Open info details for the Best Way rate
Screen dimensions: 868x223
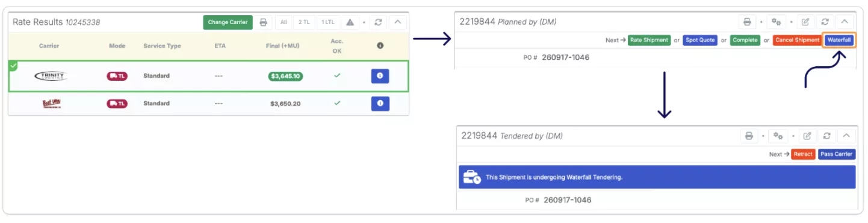[380, 104]
